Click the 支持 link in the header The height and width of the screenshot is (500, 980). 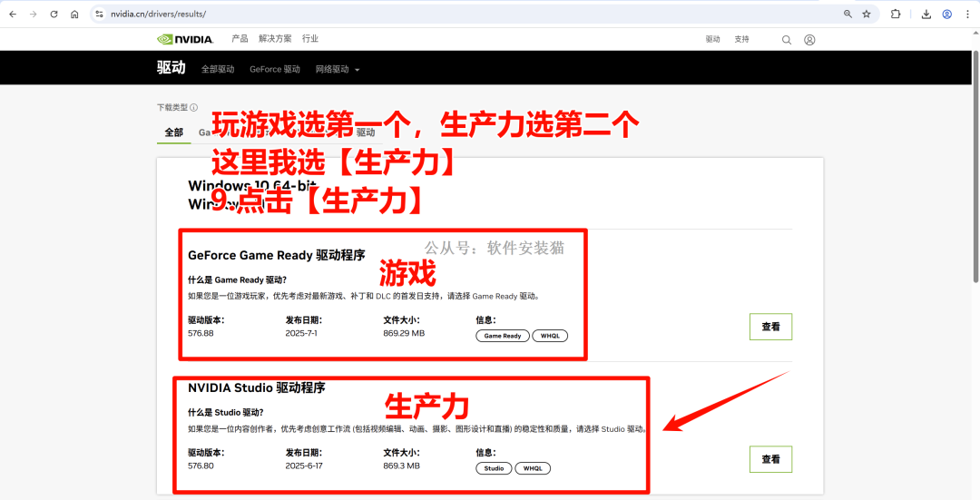tap(741, 39)
